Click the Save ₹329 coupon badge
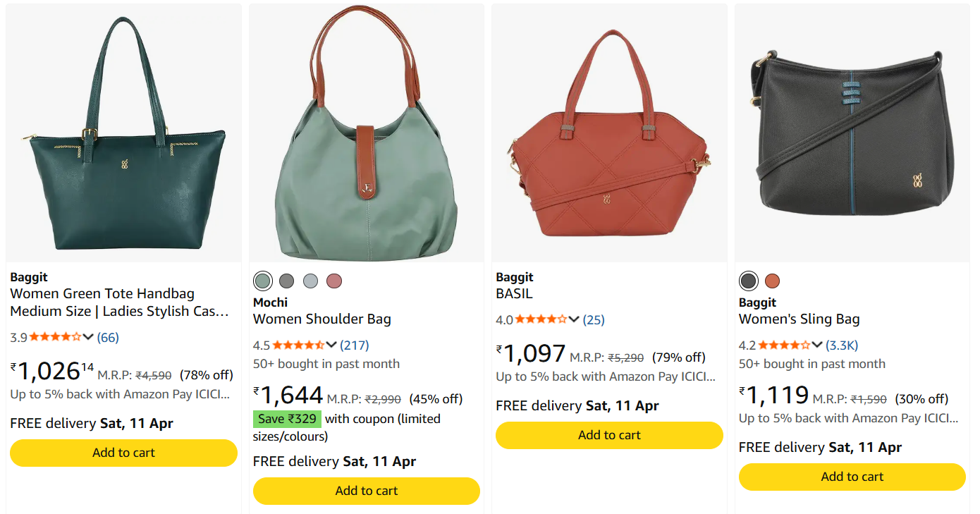 [x=287, y=419]
